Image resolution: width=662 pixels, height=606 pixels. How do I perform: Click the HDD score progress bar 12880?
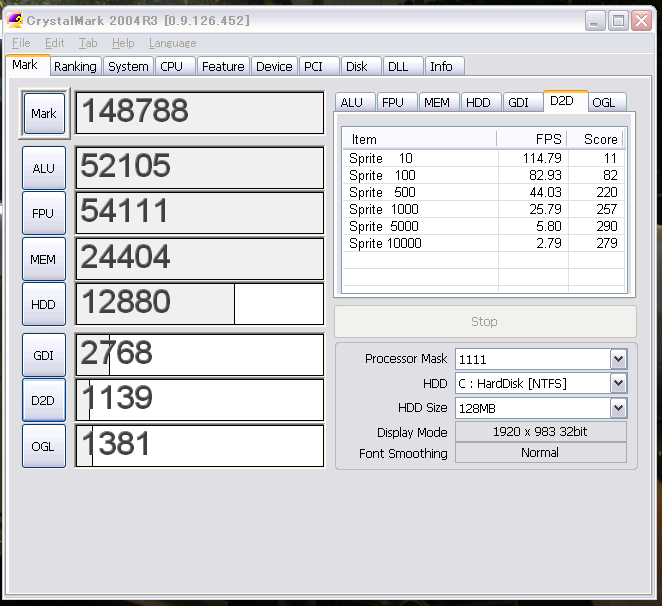[x=200, y=304]
